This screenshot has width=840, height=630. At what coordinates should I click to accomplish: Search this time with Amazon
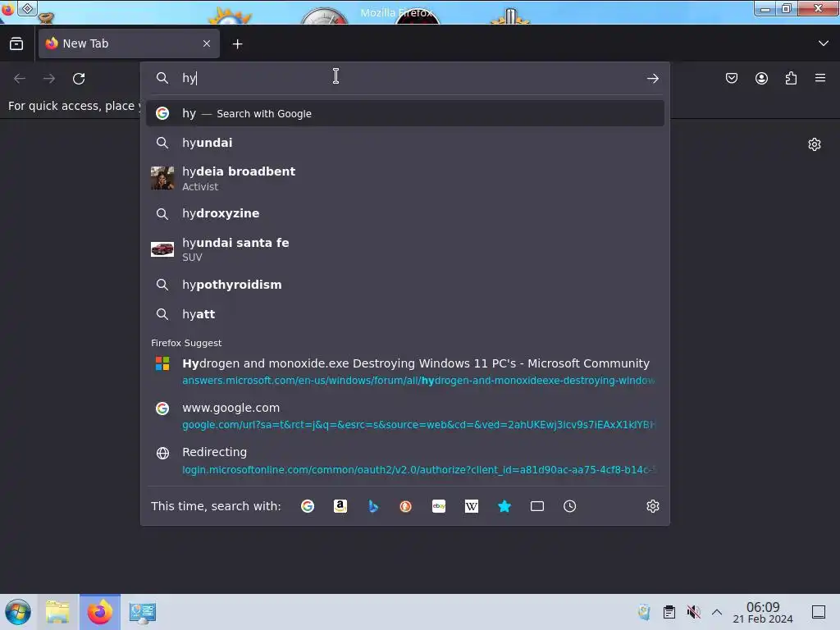point(340,506)
